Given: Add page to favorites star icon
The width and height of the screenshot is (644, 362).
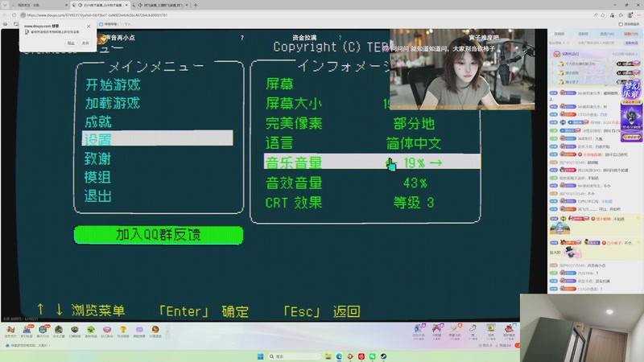Looking at the screenshot, I should click(603, 15).
